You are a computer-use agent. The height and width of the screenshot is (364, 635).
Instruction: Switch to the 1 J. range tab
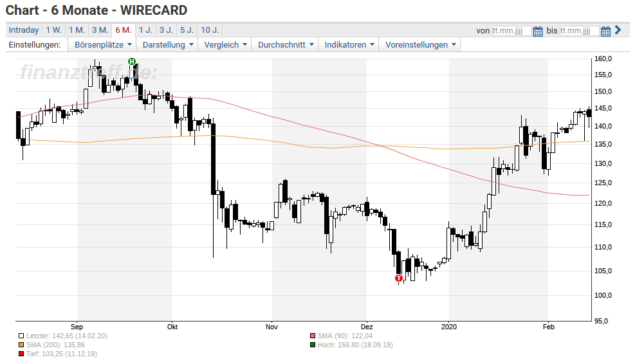pyautogui.click(x=145, y=30)
